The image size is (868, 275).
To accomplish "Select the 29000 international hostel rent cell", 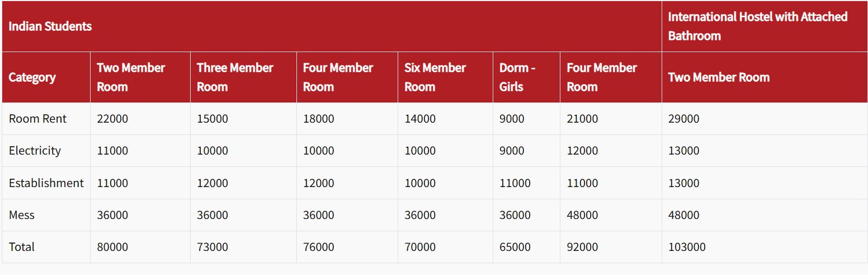I will coord(683,119).
